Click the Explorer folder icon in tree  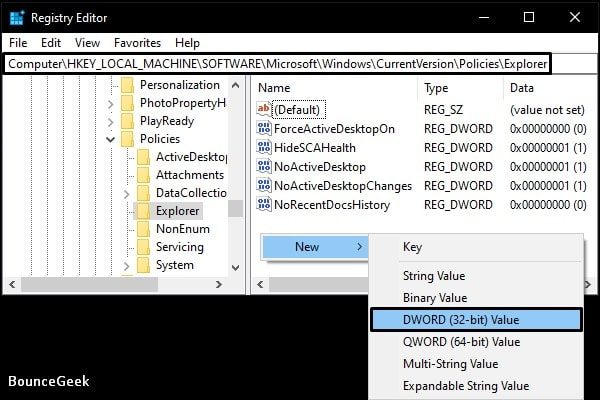coord(143,211)
